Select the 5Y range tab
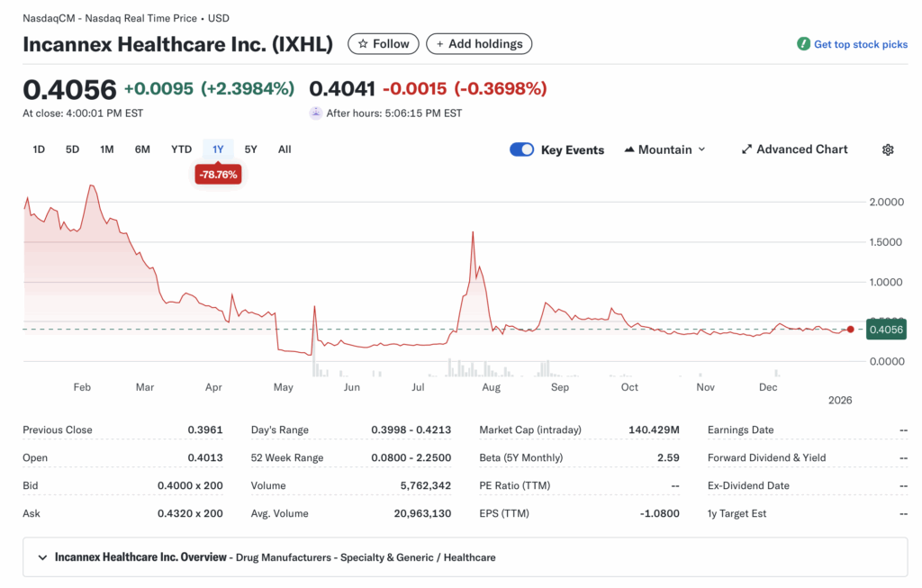The image size is (922, 588). coord(250,149)
